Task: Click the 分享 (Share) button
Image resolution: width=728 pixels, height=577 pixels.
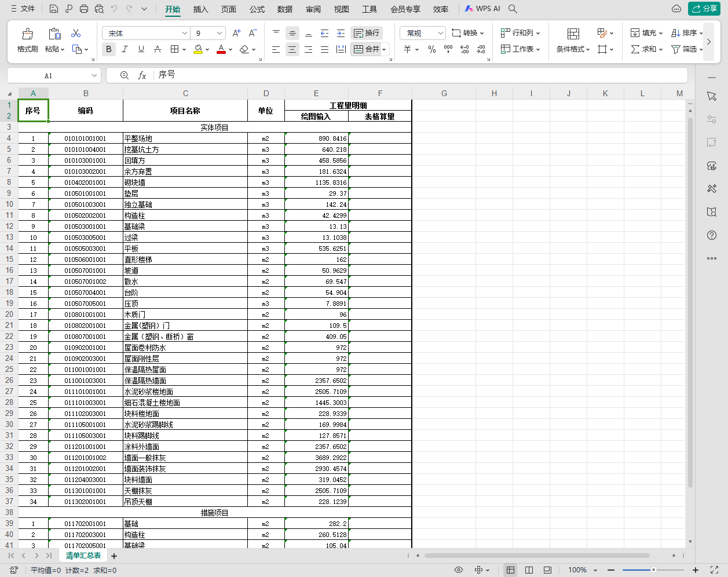Action: 704,9
